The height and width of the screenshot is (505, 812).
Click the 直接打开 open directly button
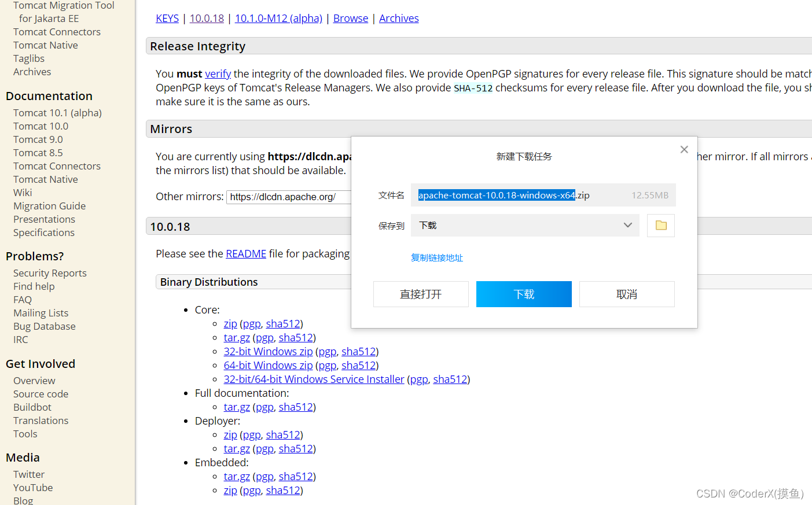421,294
